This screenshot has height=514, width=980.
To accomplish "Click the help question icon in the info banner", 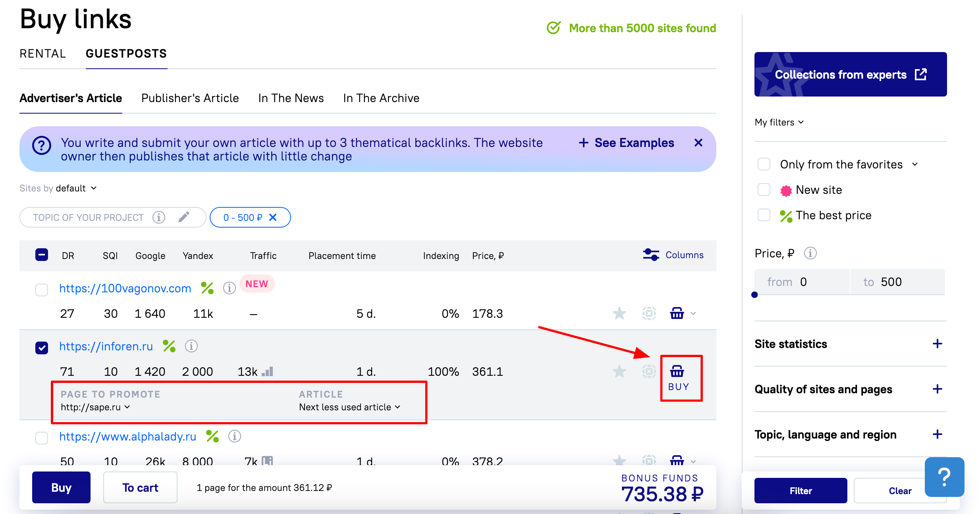I will coord(42,146).
